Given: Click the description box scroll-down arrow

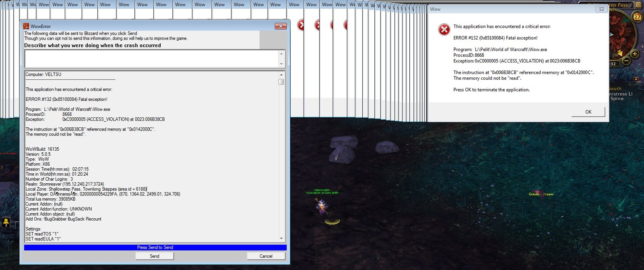Looking at the screenshot, I should (281, 64).
